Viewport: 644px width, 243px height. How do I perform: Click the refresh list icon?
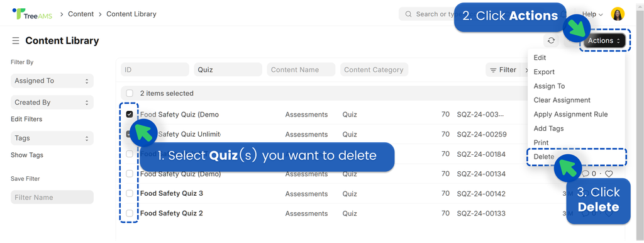coord(551,41)
